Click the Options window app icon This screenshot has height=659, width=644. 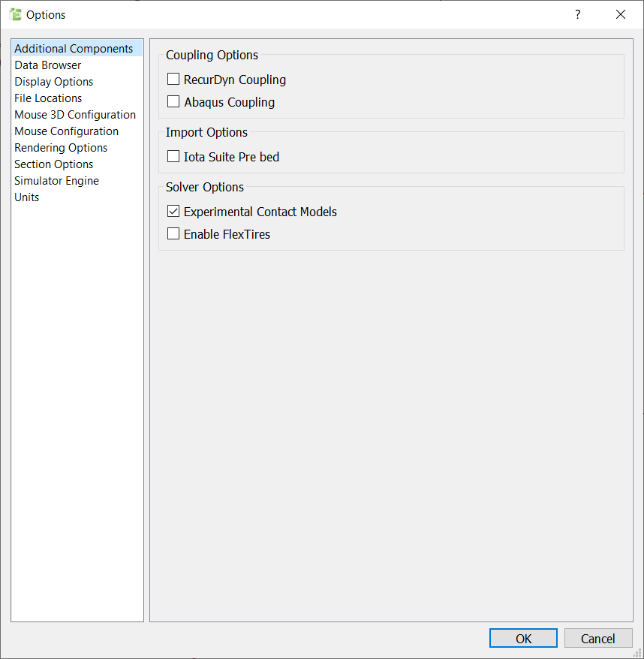(15, 14)
